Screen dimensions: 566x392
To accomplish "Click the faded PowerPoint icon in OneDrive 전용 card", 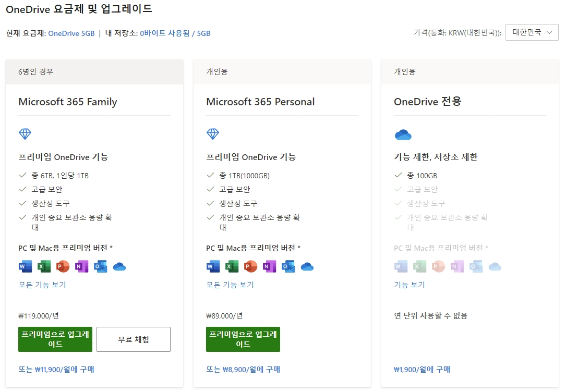I will click(x=438, y=266).
